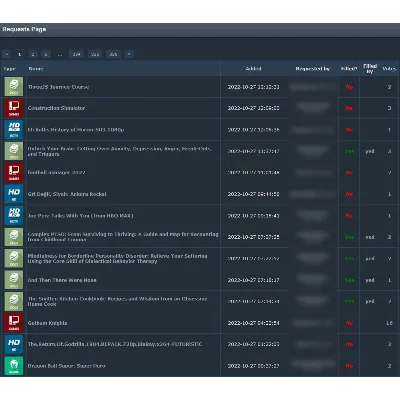The width and height of the screenshot is (400, 400).
Task: Sort by the Requested by column header
Action: tap(313, 69)
